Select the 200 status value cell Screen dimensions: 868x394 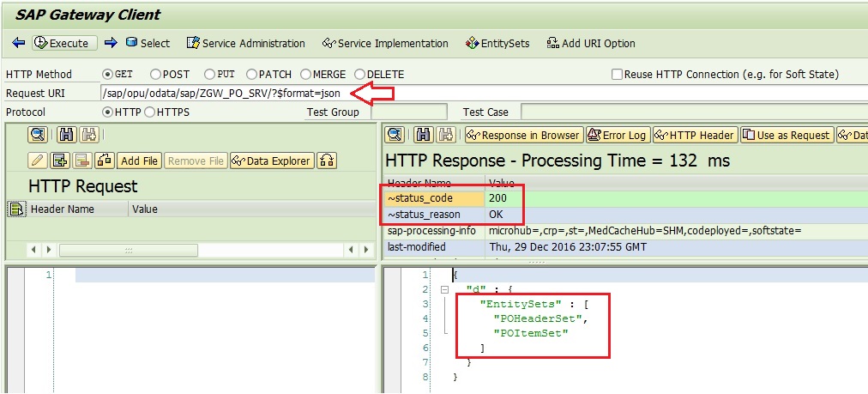click(x=677, y=198)
